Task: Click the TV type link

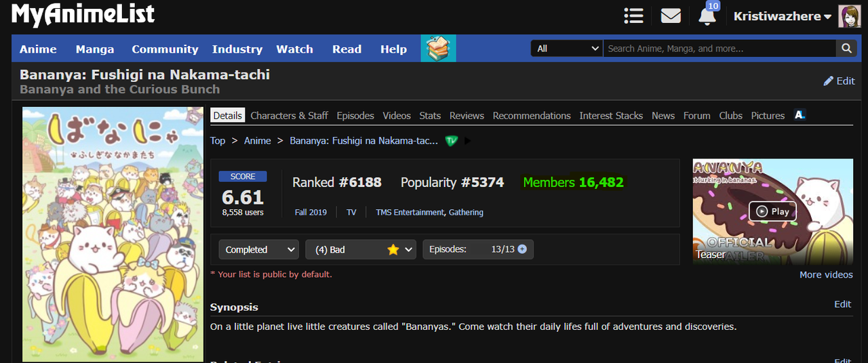Action: click(x=351, y=212)
